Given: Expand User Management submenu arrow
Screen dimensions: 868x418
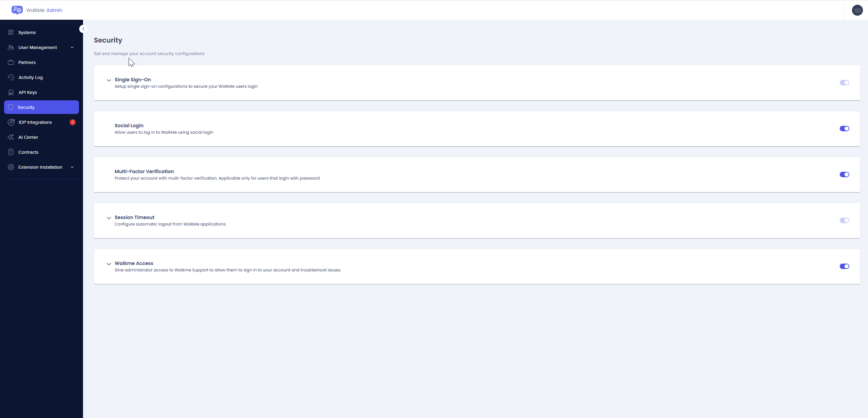Looking at the screenshot, I should (x=72, y=47).
